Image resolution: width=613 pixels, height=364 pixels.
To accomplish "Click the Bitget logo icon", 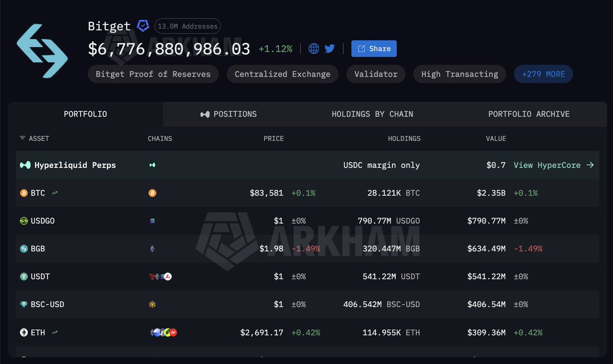I will coord(42,51).
